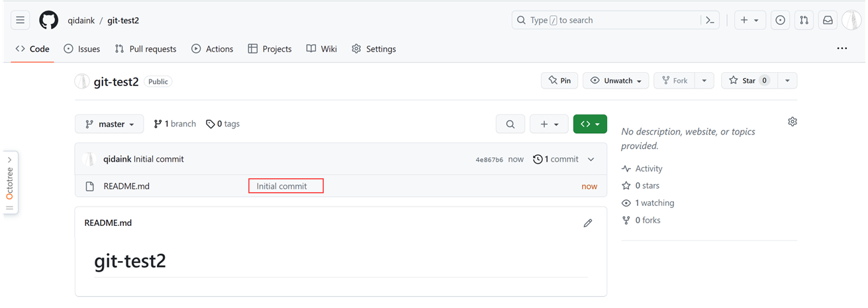Open the About settings gear icon
The height and width of the screenshot is (308, 868).
click(793, 122)
